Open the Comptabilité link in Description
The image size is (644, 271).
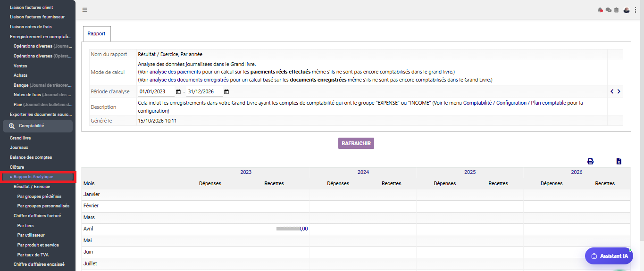click(x=478, y=103)
